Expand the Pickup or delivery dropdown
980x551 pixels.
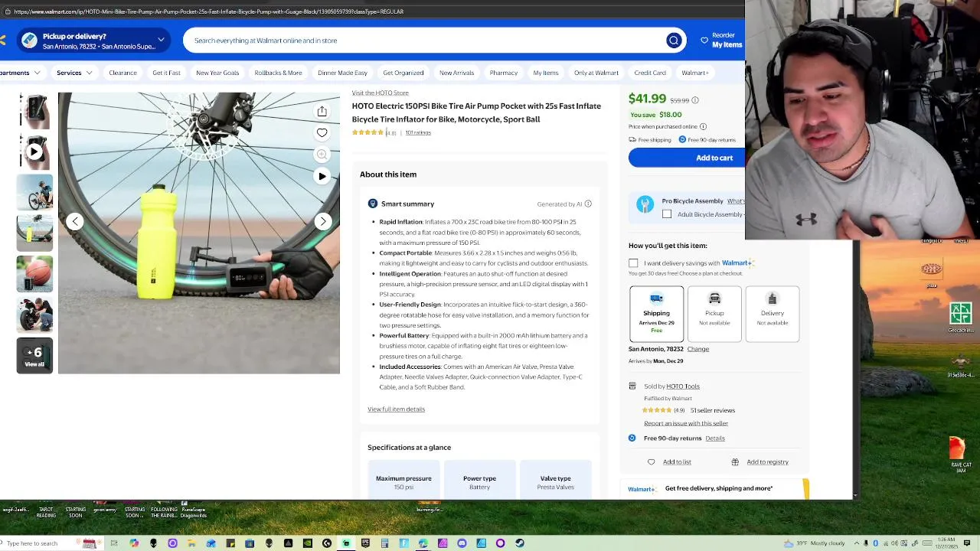pos(161,40)
